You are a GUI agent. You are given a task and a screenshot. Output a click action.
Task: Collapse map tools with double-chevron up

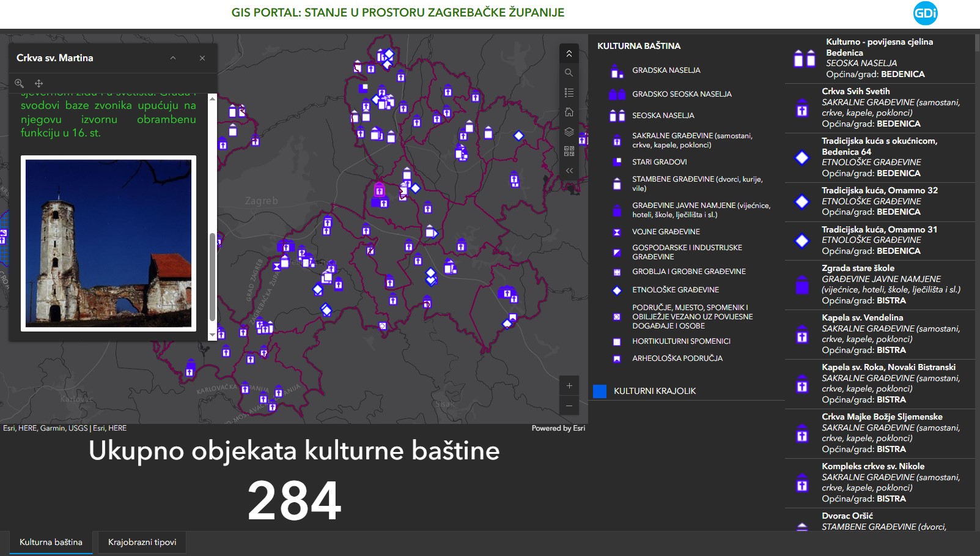[569, 54]
